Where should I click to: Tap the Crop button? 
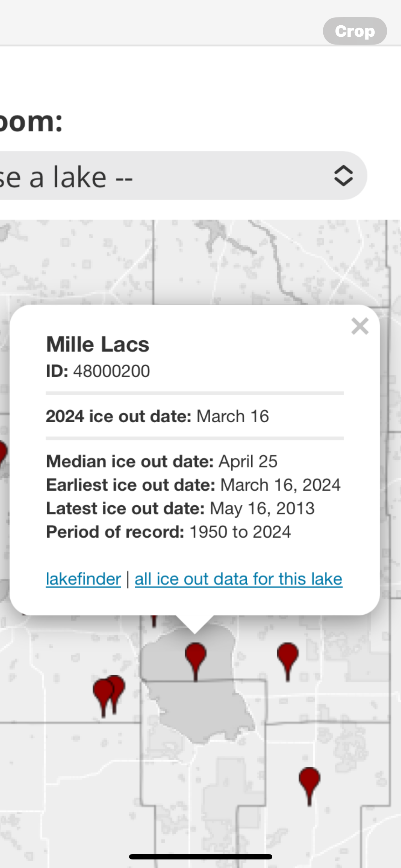click(355, 31)
